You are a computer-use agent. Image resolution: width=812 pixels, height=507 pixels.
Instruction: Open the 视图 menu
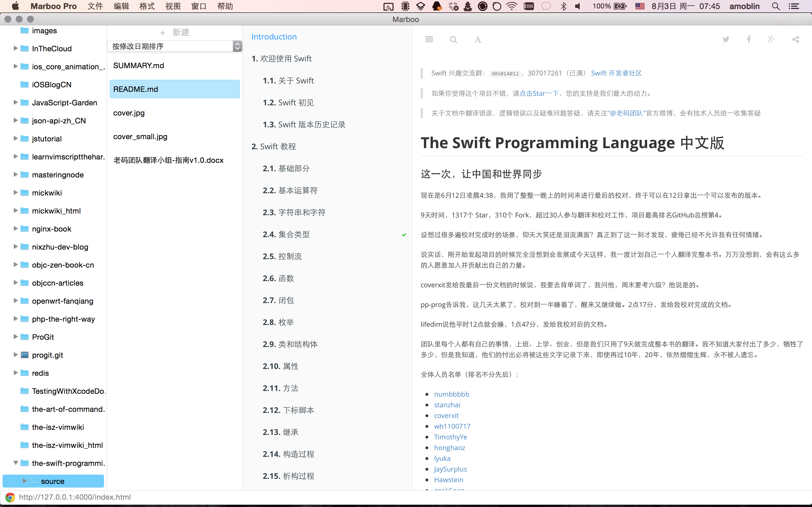(x=173, y=6)
